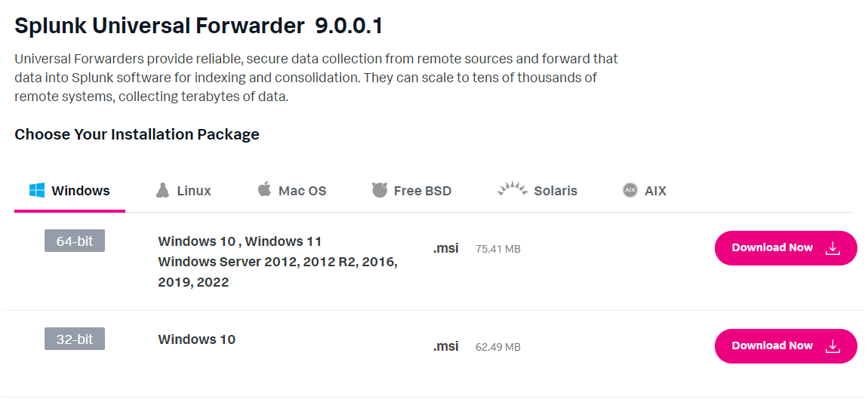Click download arrow icon for 32-bit package
This screenshot has height=399, width=868.
(833, 346)
